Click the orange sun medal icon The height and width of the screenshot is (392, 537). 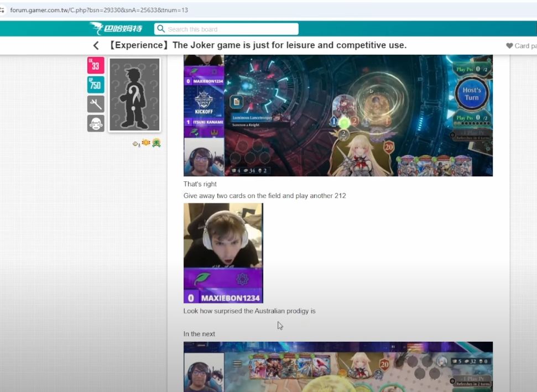tap(146, 143)
